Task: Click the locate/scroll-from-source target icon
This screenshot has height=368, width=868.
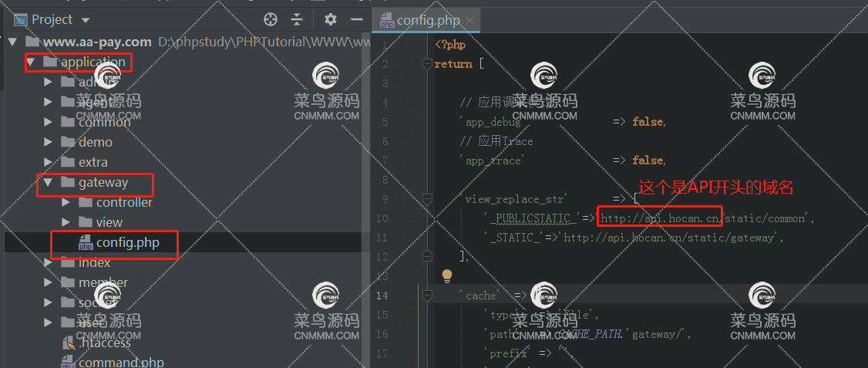Action: (x=270, y=20)
